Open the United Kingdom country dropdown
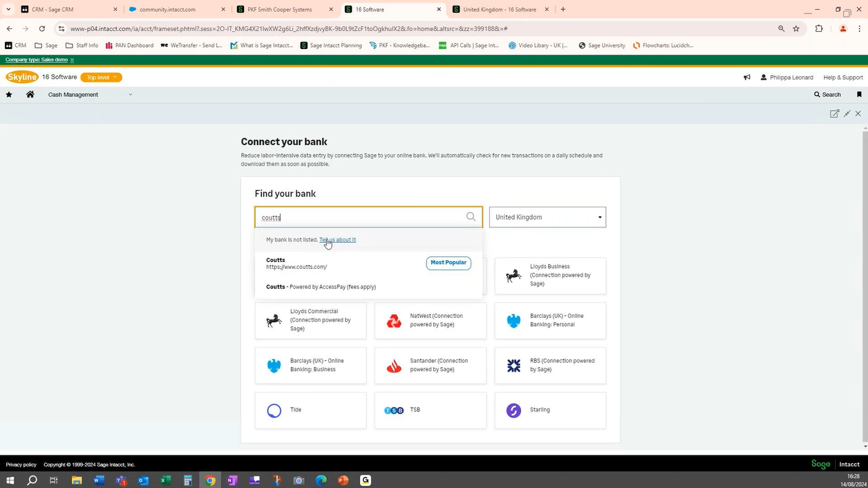The image size is (868, 488). (x=547, y=217)
